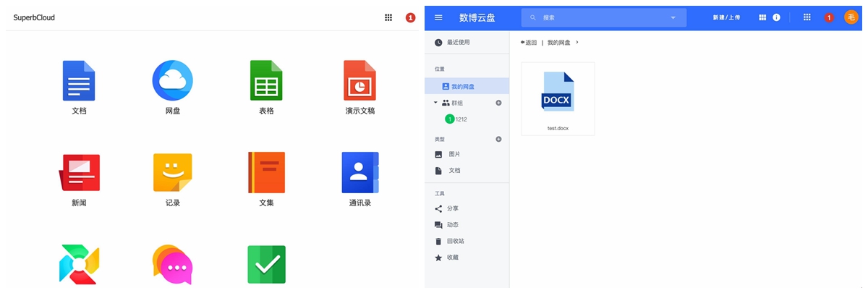Open the hamburger menu in 数博云盘
The width and height of the screenshot is (868, 293).
[438, 17]
